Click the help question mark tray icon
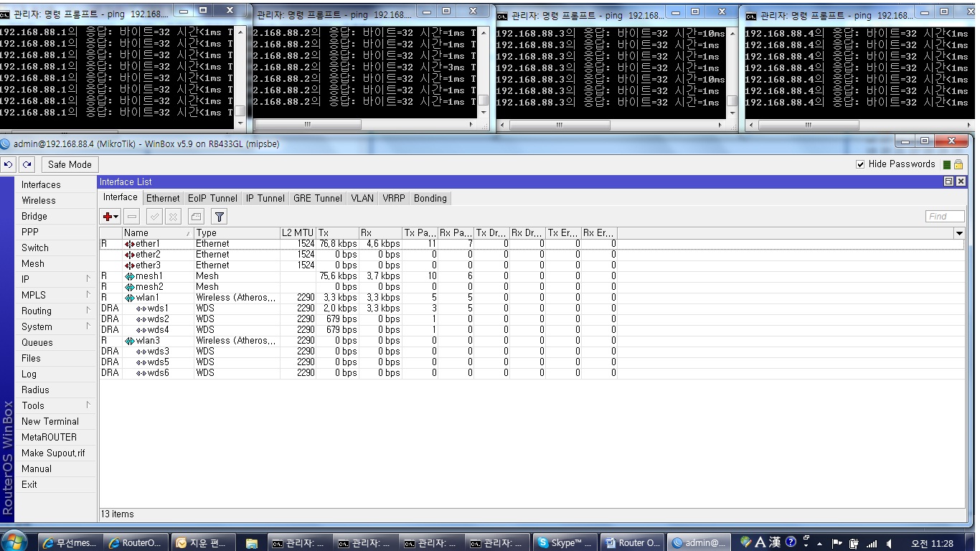 pyautogui.click(x=791, y=542)
